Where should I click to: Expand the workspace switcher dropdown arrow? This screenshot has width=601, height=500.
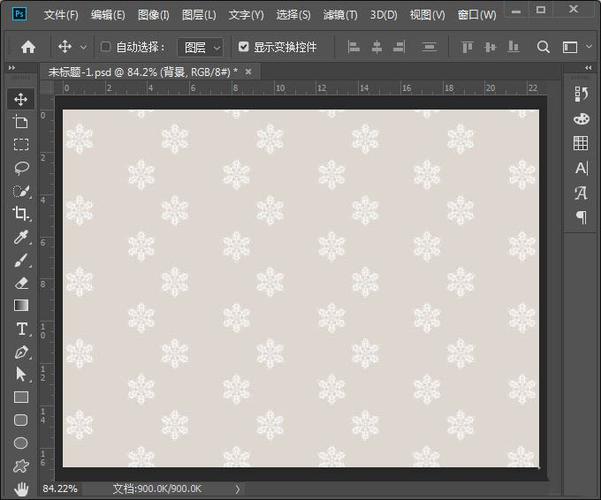pyautogui.click(x=589, y=47)
